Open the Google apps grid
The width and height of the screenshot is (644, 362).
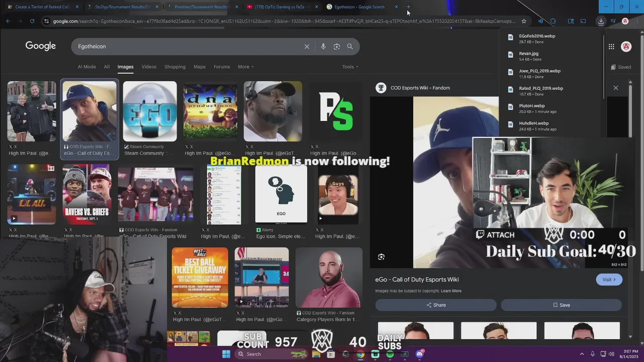pos(611,47)
